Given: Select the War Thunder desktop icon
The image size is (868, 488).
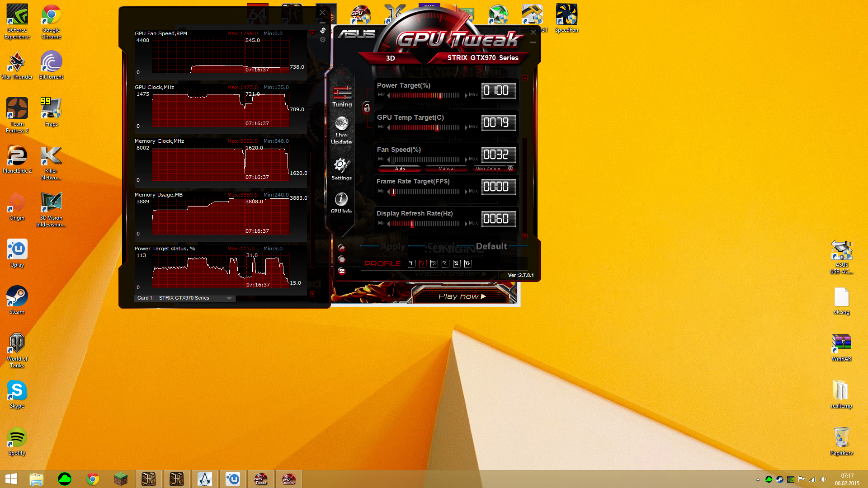Looking at the screenshot, I should (17, 65).
